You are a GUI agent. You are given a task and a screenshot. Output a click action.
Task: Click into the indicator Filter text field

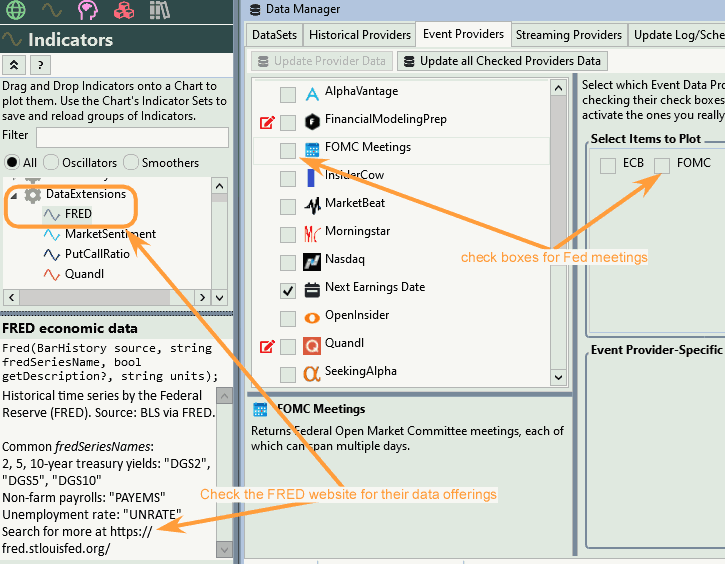click(132, 136)
